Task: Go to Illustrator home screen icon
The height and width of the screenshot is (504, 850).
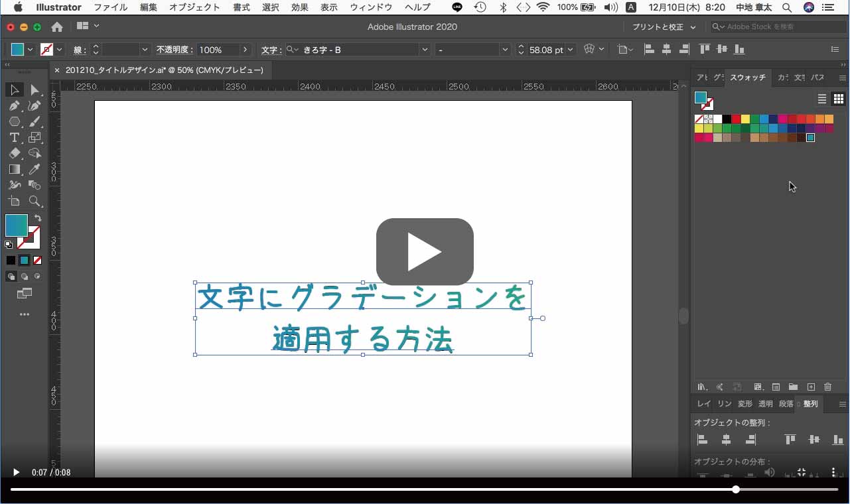Action: [x=57, y=27]
